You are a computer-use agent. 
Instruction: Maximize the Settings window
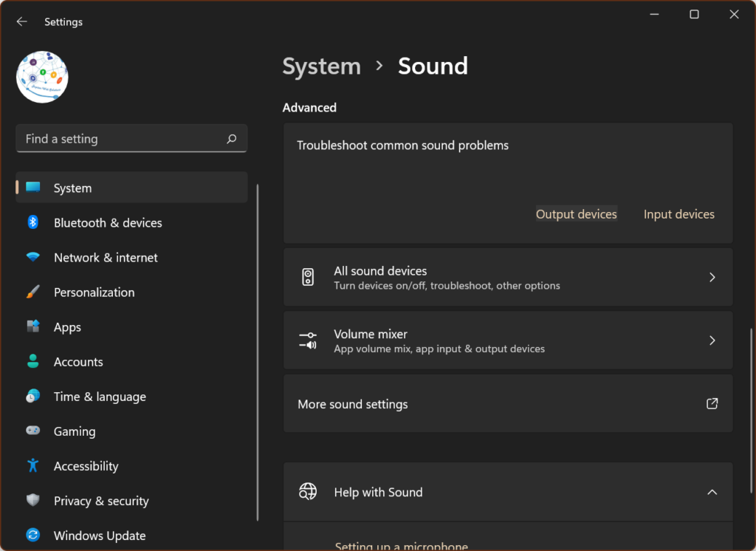pos(694,15)
